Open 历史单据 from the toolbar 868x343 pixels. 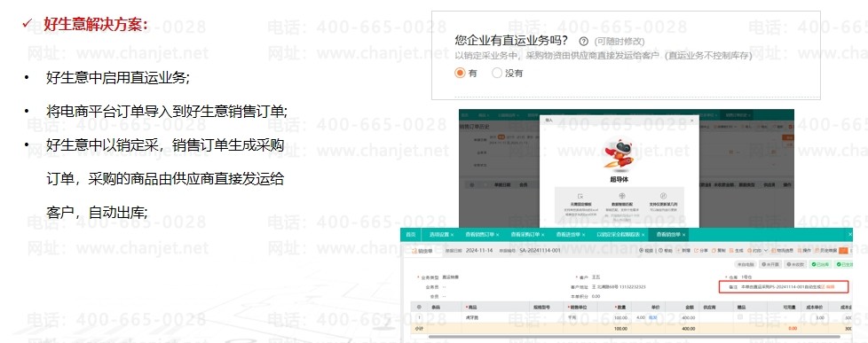click(x=826, y=251)
